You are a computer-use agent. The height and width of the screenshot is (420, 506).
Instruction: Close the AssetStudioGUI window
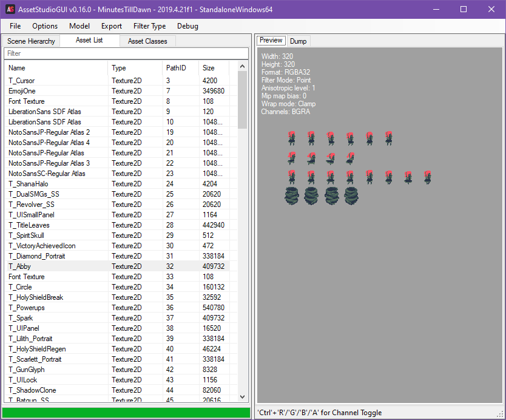[x=491, y=9]
